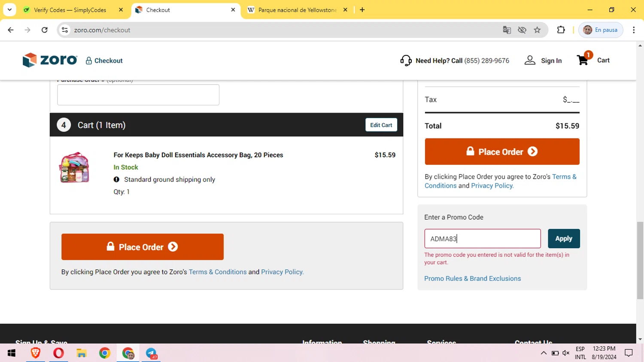Open the Chrome three-dot menu
Image resolution: width=644 pixels, height=362 pixels.
click(634, 30)
